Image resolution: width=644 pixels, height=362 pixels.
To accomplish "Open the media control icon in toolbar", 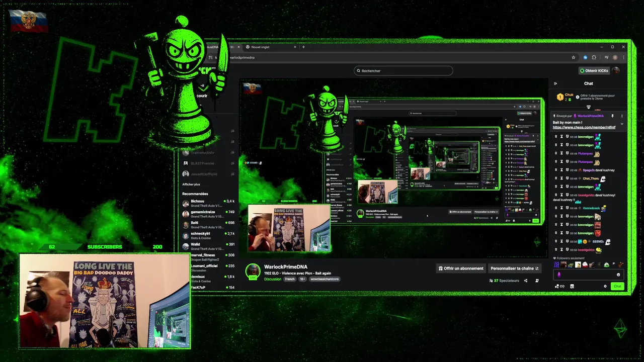I will click(x=607, y=57).
